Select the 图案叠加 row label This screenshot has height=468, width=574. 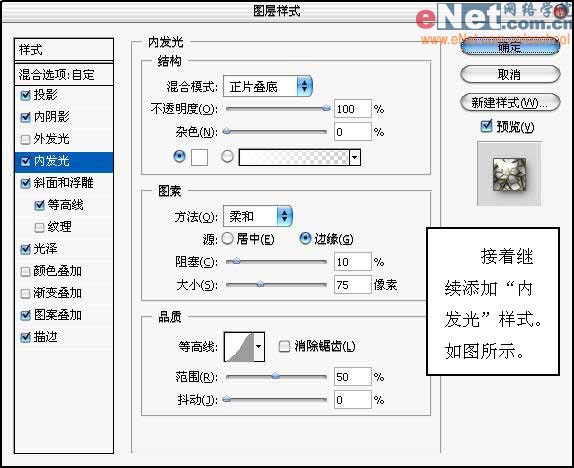coord(57,315)
